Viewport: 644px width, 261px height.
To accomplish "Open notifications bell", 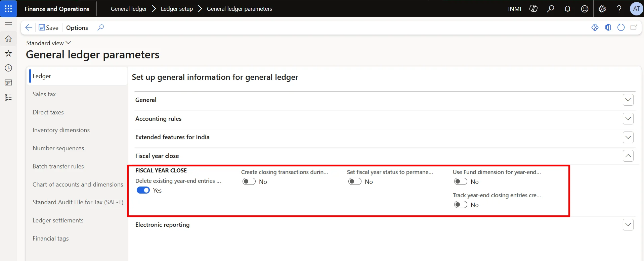I will pos(567,9).
